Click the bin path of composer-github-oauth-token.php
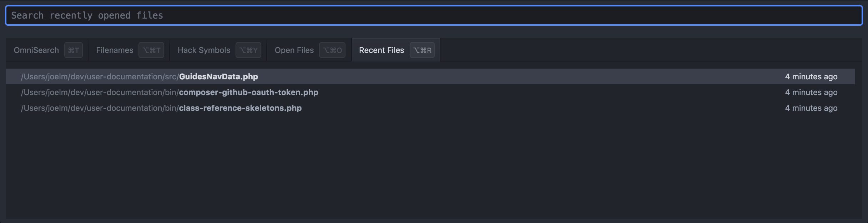Viewport: 868px width, 223px height. pyautogui.click(x=100, y=92)
